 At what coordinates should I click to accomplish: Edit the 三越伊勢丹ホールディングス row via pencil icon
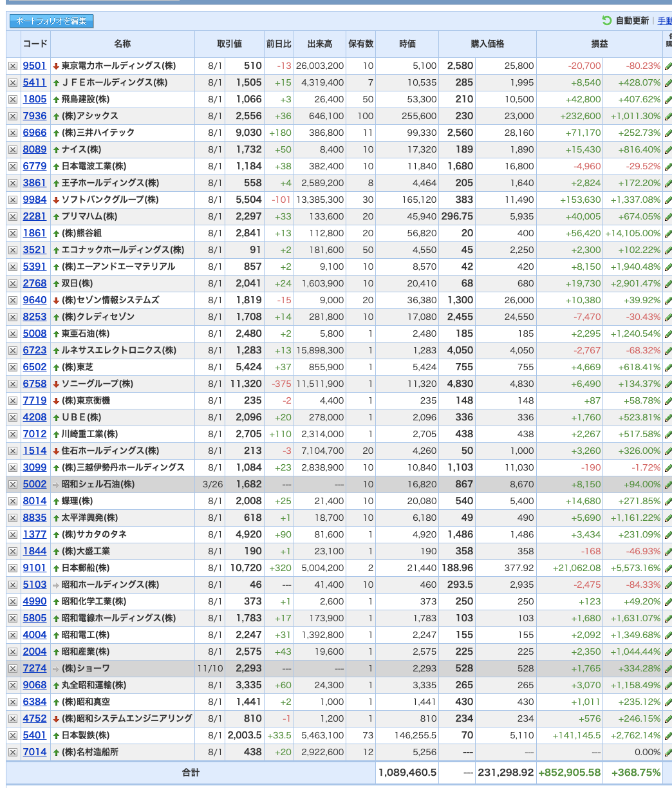[668, 467]
